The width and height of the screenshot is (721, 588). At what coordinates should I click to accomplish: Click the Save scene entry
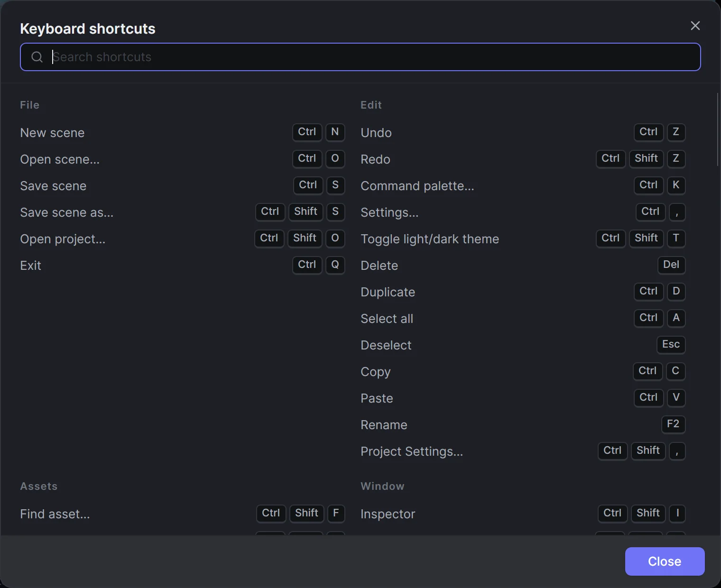(182, 185)
